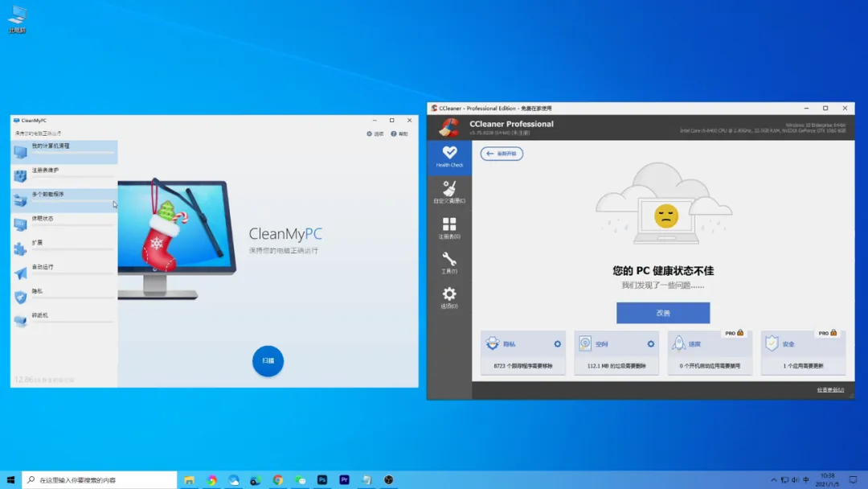Select 多个卸载程序 in CleanMyPC
The image size is (868, 489).
click(x=63, y=200)
